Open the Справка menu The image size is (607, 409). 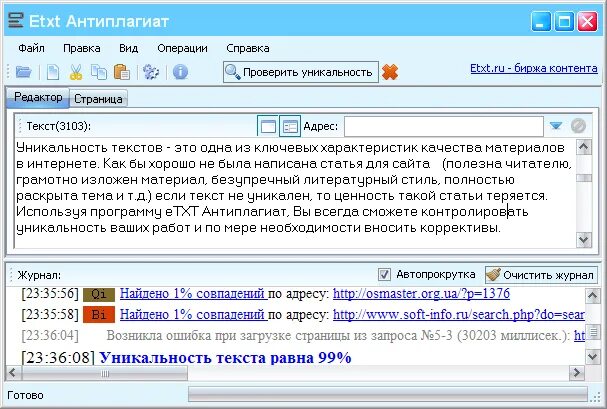[248, 48]
